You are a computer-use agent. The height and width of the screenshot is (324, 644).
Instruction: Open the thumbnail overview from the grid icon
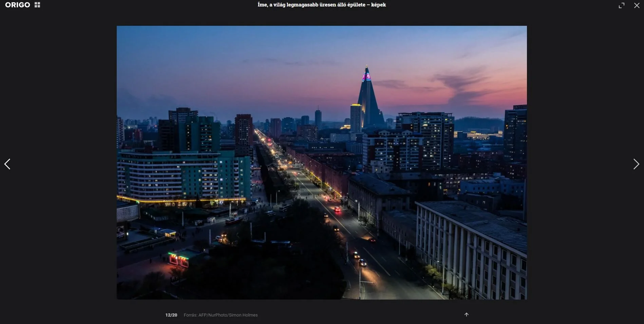37,5
